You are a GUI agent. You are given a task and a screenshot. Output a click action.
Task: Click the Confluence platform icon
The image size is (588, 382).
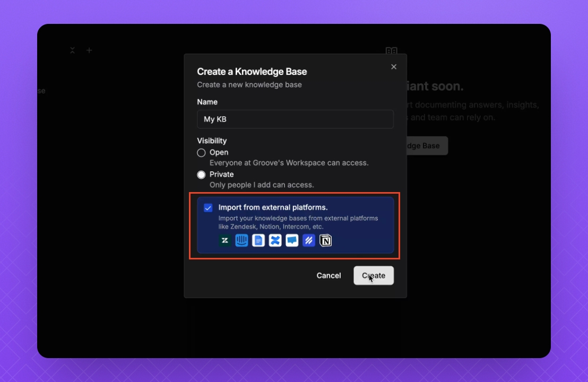click(275, 240)
